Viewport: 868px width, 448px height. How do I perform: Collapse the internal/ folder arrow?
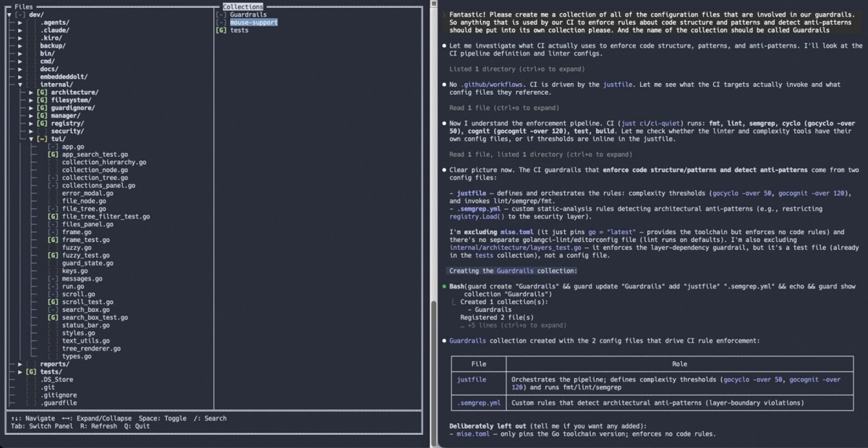[x=20, y=85]
